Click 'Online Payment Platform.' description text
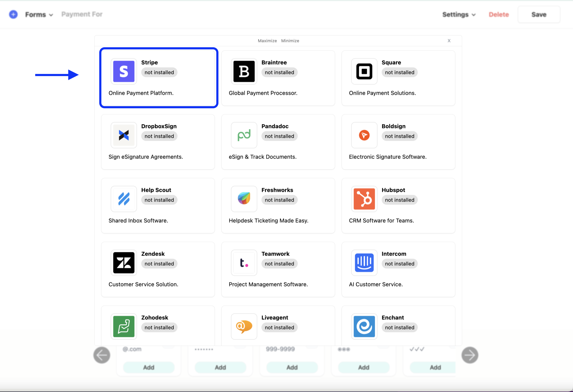573x392 pixels. pyautogui.click(x=141, y=93)
